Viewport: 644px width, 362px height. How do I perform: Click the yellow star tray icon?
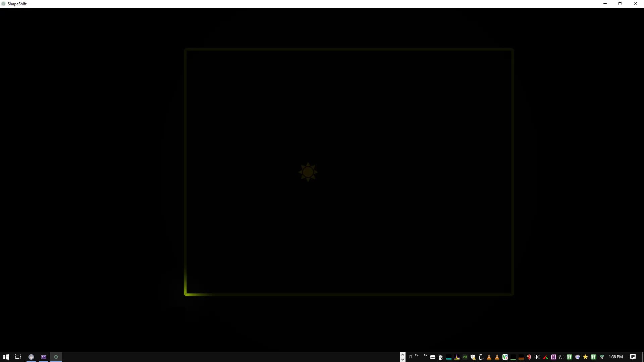tap(585, 357)
